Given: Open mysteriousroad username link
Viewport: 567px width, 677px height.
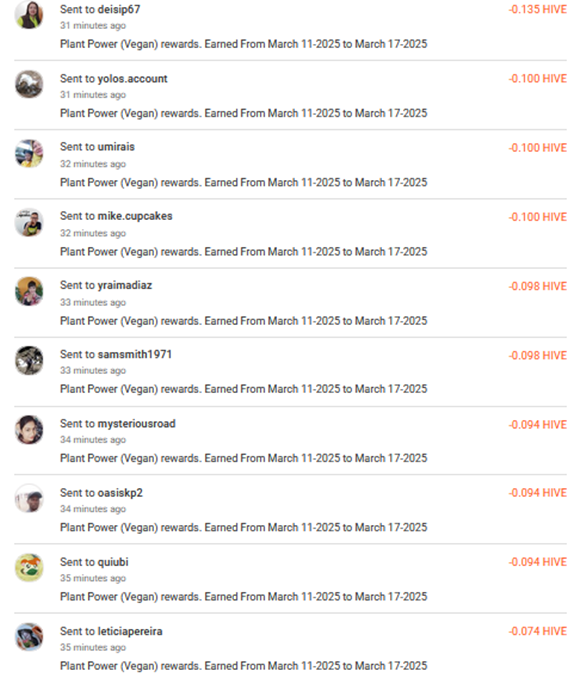Looking at the screenshot, I should [136, 424].
